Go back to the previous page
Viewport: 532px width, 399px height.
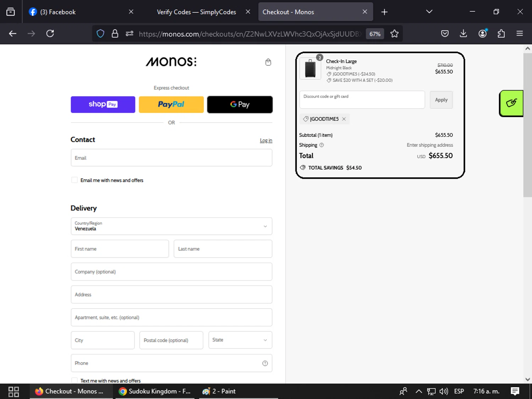(x=13, y=34)
